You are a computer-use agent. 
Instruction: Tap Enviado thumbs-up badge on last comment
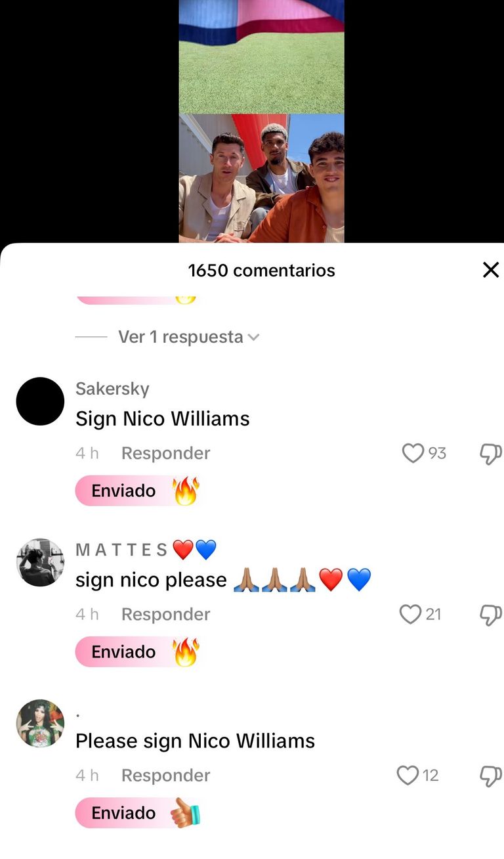[138, 812]
